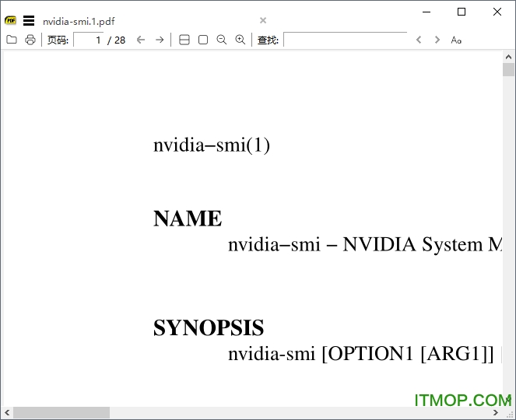Viewport: 516px width, 420px height.
Task: Close the PDF viewer window
Action: point(497,12)
